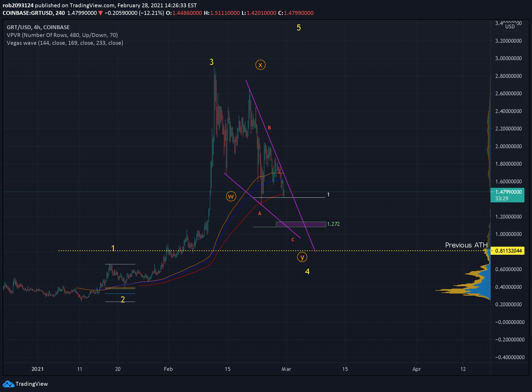Click the circled orange w label
Screen dimensions: 532x392
(x=231, y=196)
